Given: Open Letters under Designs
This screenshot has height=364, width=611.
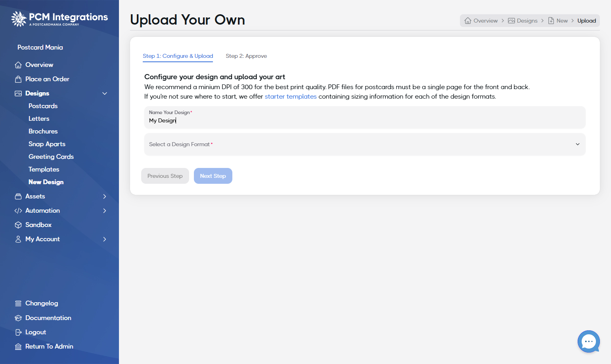Looking at the screenshot, I should tap(39, 119).
